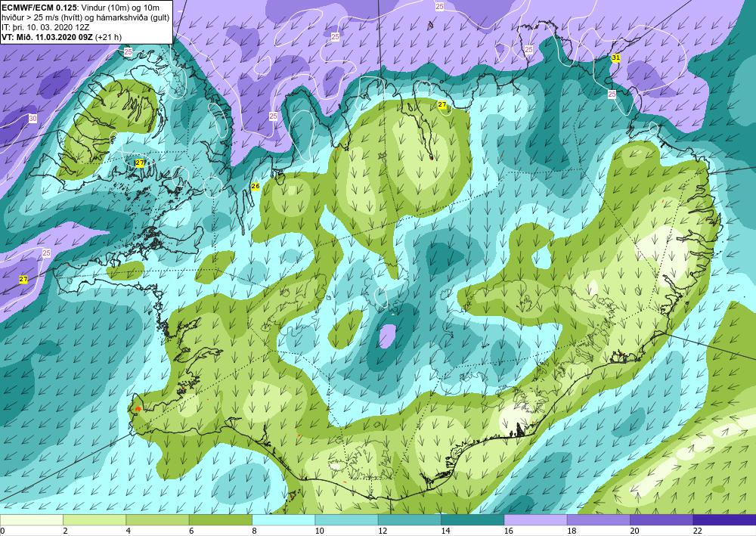The image size is (756, 536).
Task: Click the yellow 26 gust label
Action: [256, 186]
